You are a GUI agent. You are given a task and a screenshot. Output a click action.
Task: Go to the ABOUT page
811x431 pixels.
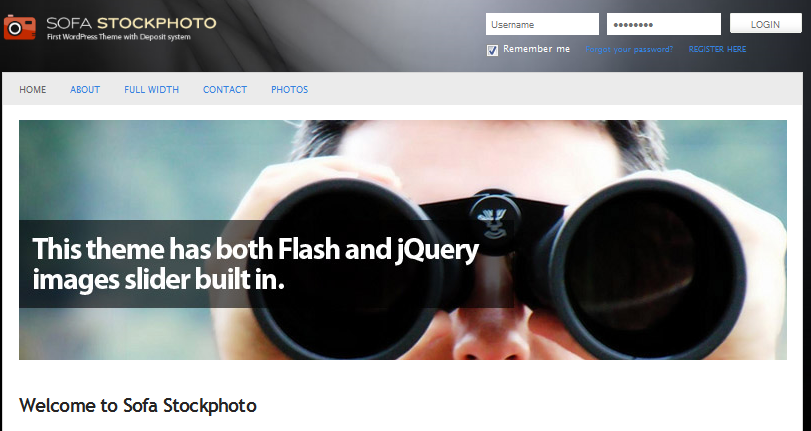(x=85, y=90)
